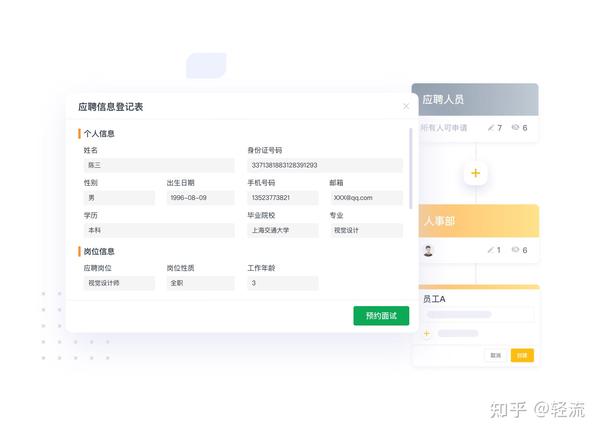600x434 pixels.
Task: Click the 应聘岗位 field 视觉设计师
Action: [119, 283]
